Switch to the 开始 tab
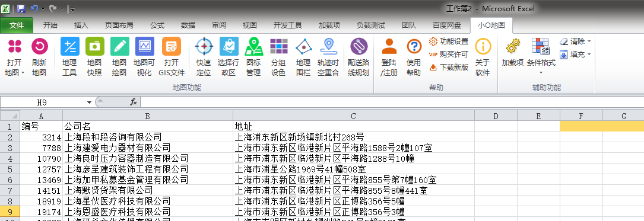 [x=50, y=25]
